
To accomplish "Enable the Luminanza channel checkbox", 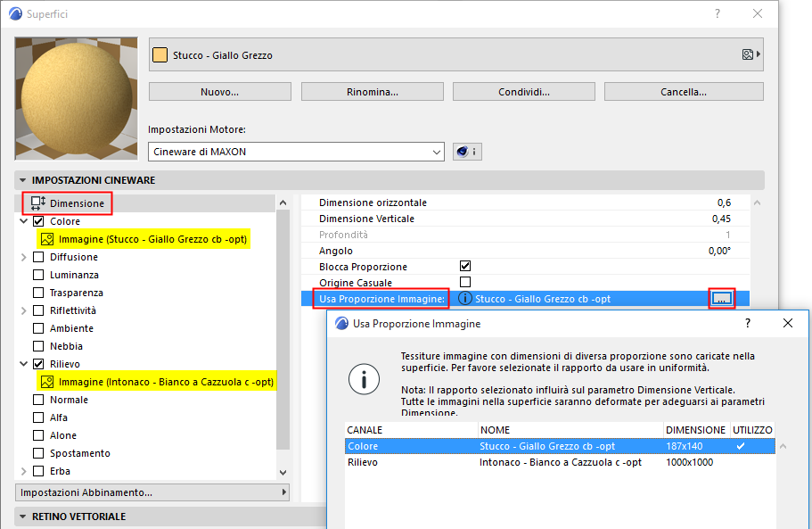I will pyautogui.click(x=38, y=275).
